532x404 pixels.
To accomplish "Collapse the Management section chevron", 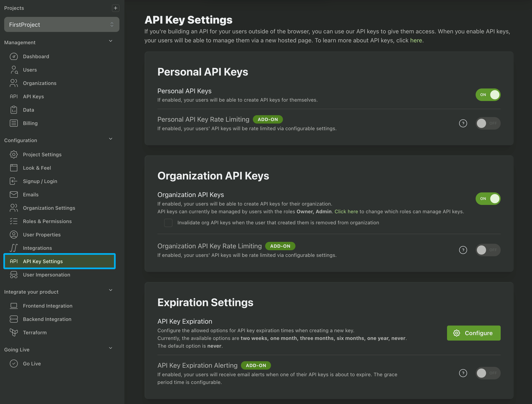I will 111,41.
